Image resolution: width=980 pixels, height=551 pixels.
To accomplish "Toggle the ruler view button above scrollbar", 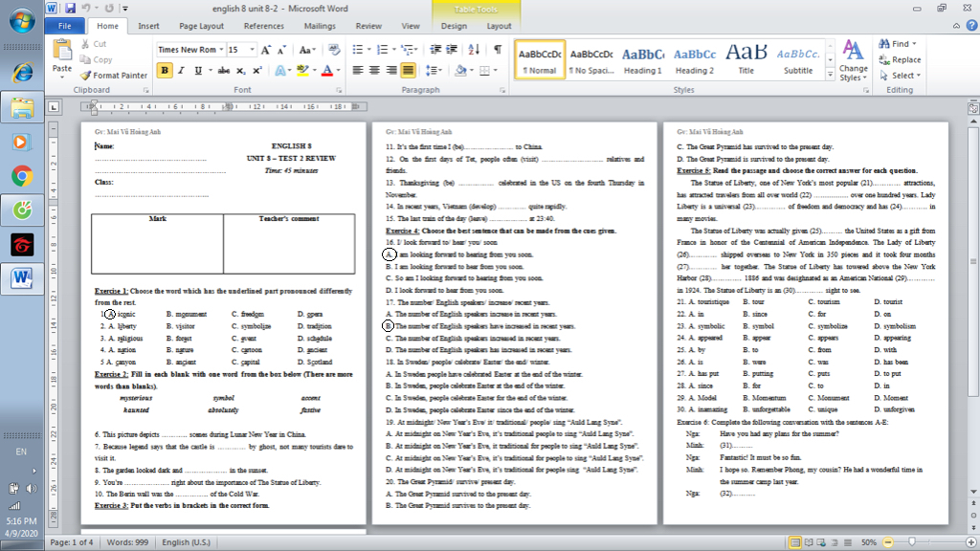I will pos(973,109).
